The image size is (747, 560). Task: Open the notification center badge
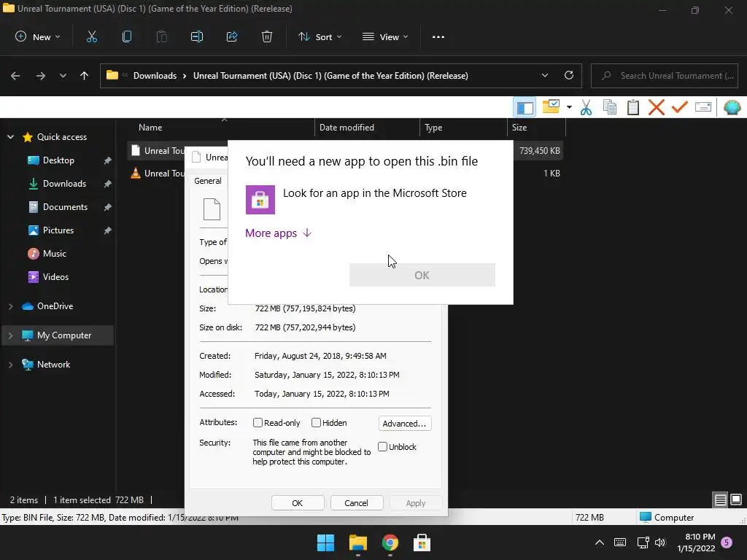pos(727,542)
